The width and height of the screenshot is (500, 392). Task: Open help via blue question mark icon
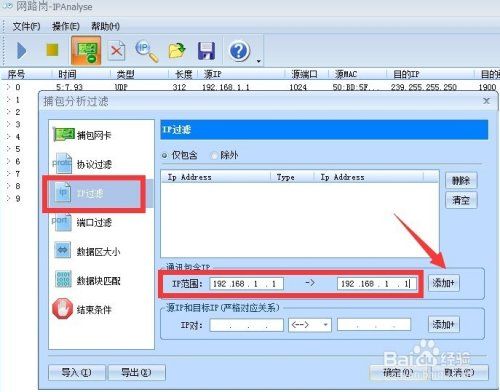239,51
